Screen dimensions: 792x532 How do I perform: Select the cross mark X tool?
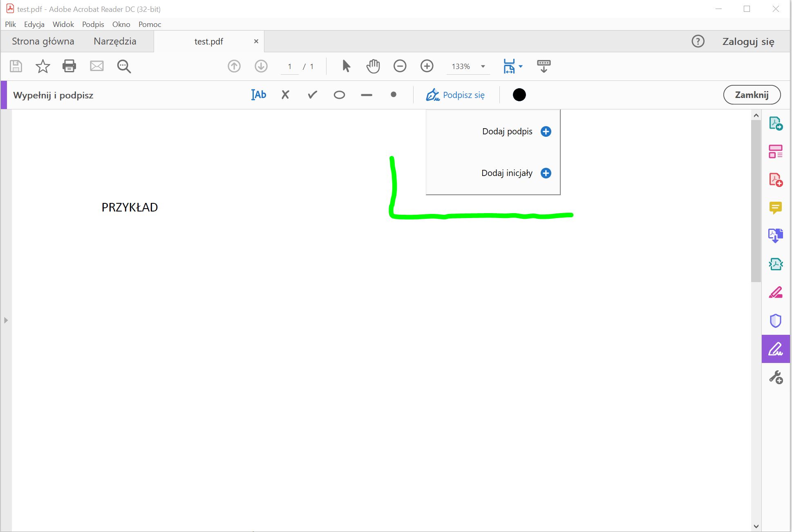pos(285,95)
